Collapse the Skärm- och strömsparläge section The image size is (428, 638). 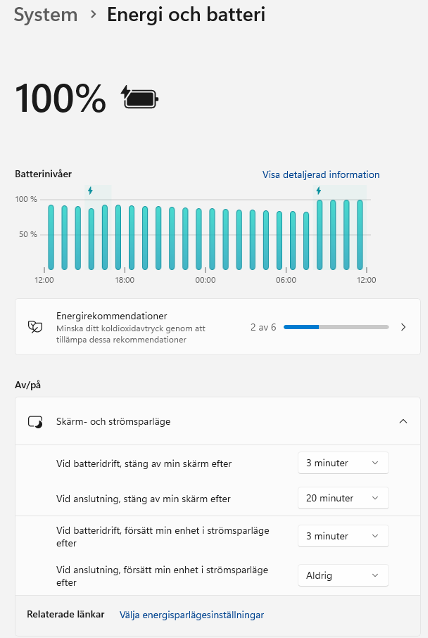403,422
